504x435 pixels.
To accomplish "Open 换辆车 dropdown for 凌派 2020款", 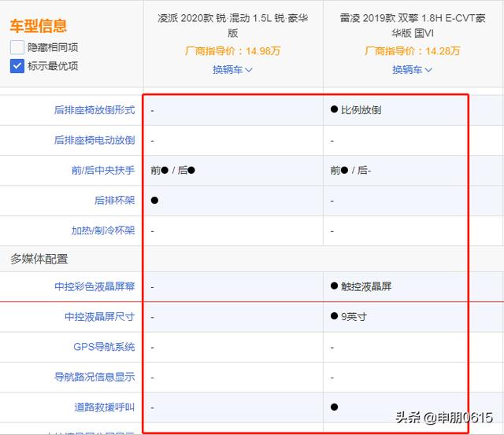I will (232, 70).
